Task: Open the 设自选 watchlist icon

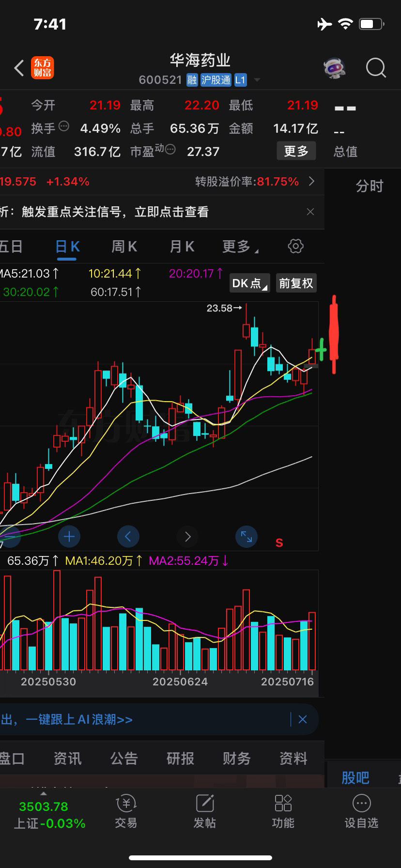Action: pyautogui.click(x=361, y=812)
